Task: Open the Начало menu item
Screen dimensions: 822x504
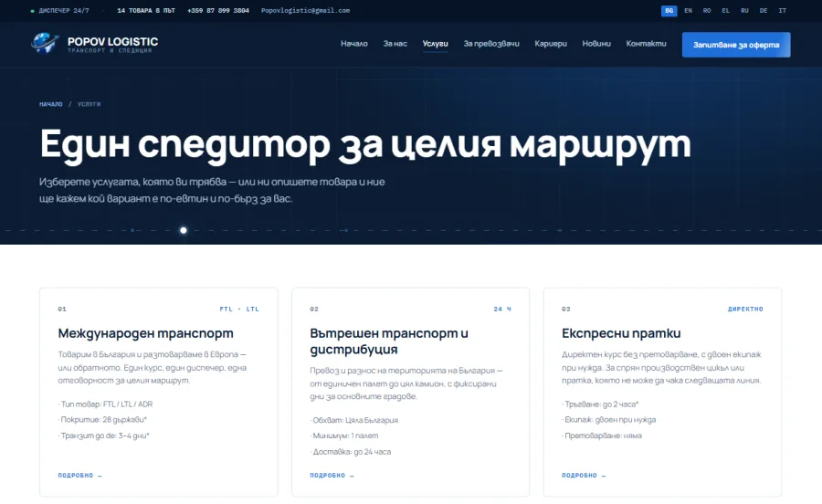Action: point(353,44)
